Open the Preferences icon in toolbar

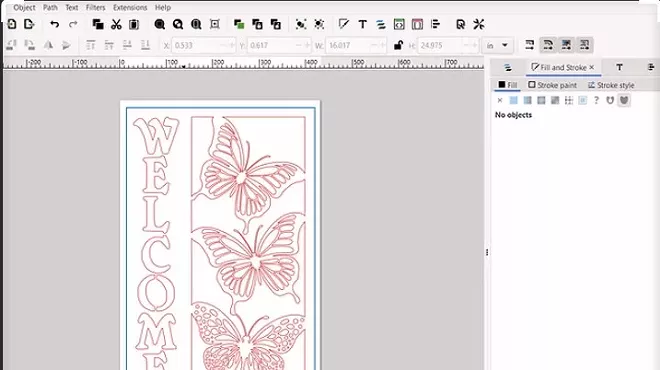(460, 24)
